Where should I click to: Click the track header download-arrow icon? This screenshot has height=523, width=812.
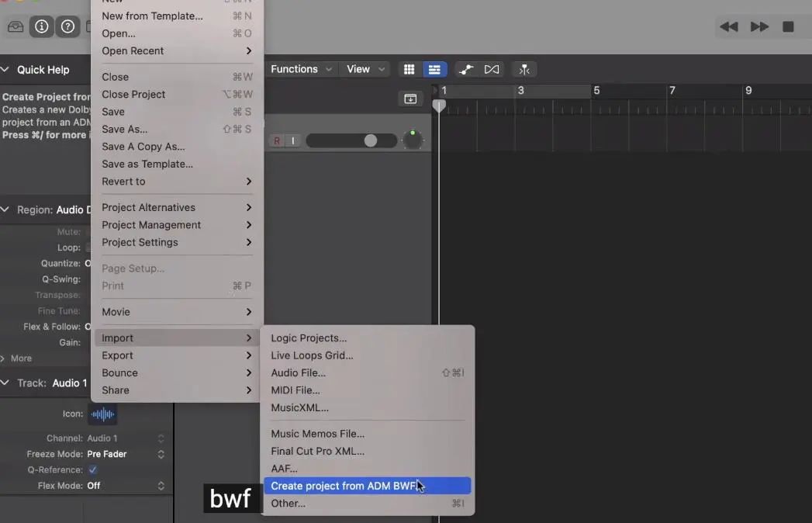point(410,99)
